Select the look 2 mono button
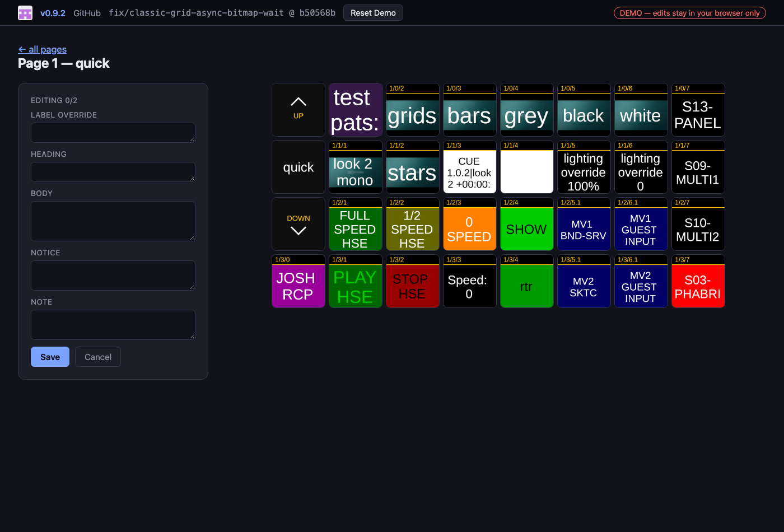 pos(356,167)
